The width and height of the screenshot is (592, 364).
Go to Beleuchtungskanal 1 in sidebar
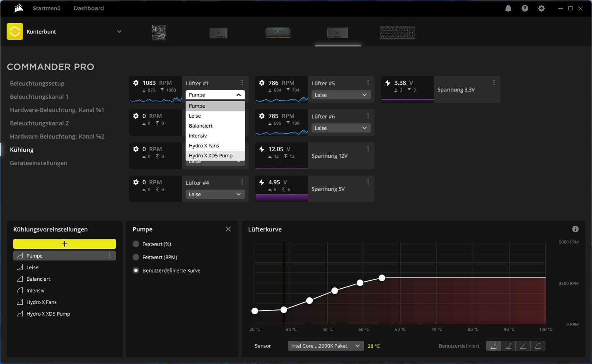pos(39,96)
